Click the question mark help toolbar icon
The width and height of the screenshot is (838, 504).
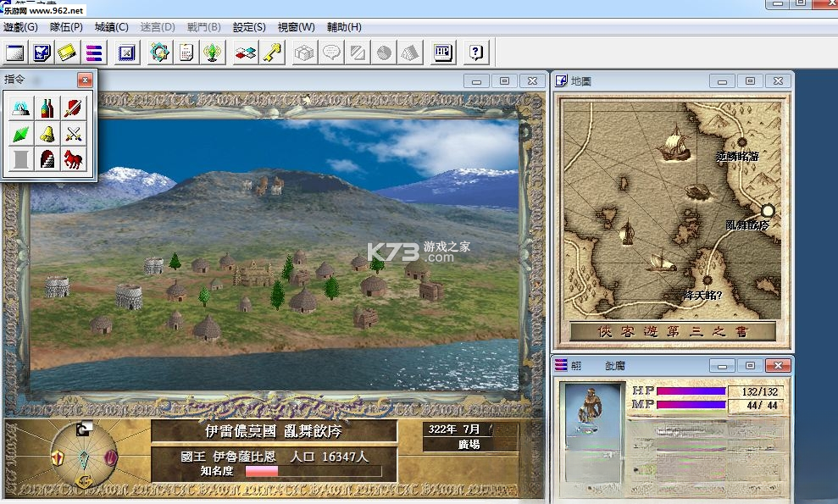(x=475, y=53)
